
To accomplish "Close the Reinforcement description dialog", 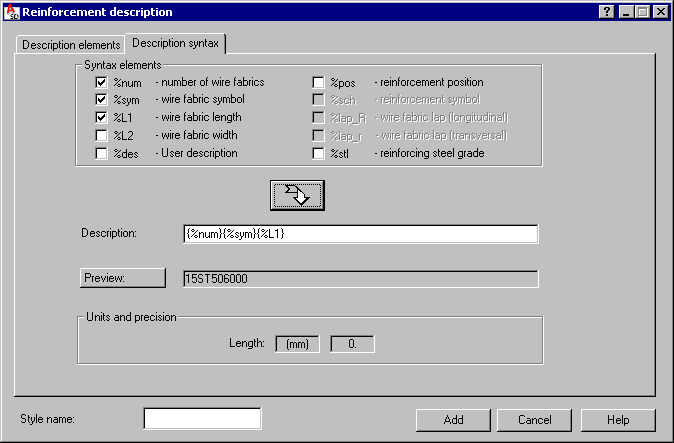I will [661, 12].
